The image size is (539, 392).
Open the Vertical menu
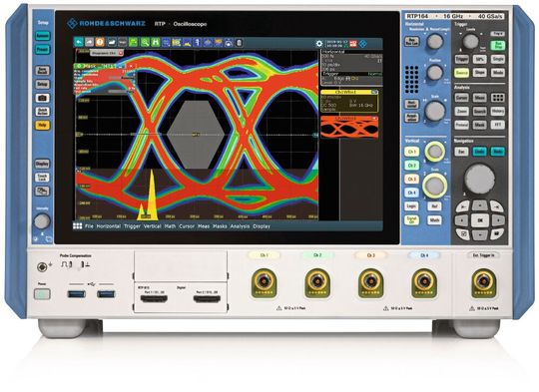pyautogui.click(x=153, y=226)
